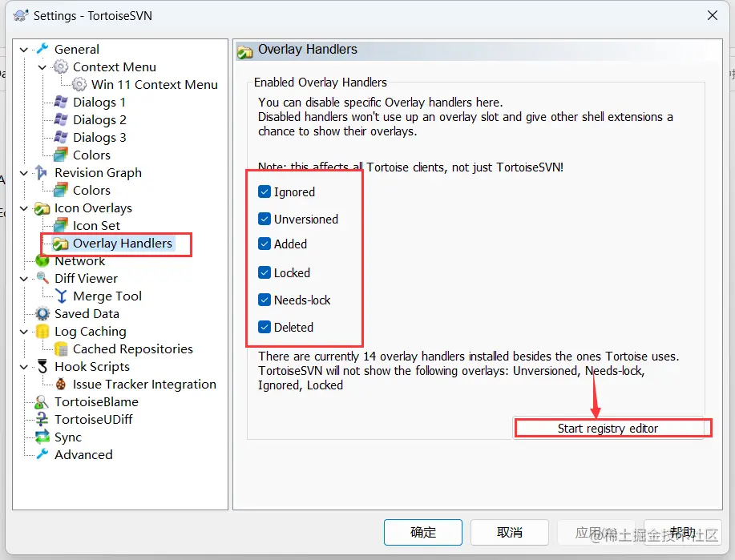This screenshot has height=560, width=735.
Task: Select Win 11 Context Menu settings
Action: 154,85
